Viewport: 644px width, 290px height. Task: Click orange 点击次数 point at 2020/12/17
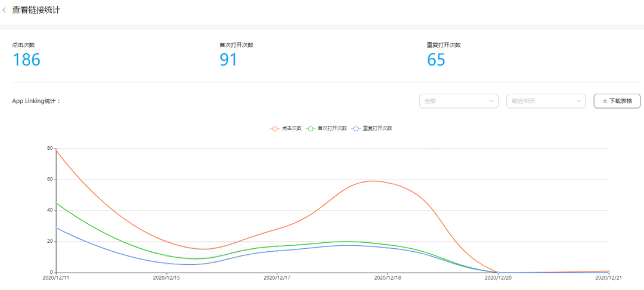pyautogui.click(x=277, y=229)
